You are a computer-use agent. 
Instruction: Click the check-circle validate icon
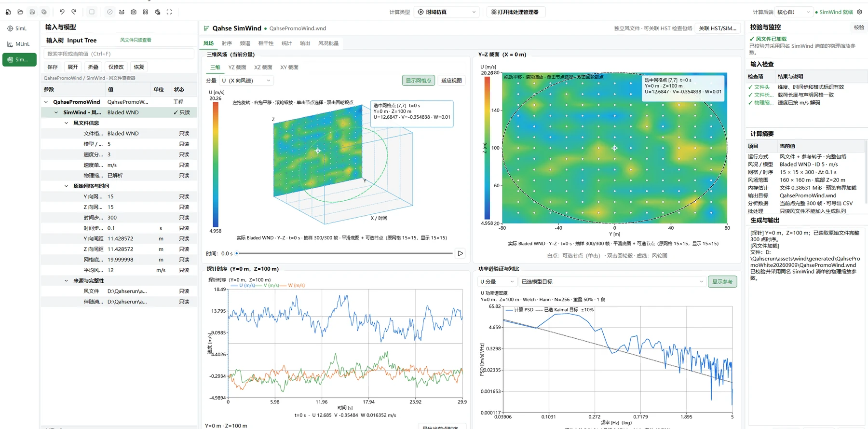[110, 12]
